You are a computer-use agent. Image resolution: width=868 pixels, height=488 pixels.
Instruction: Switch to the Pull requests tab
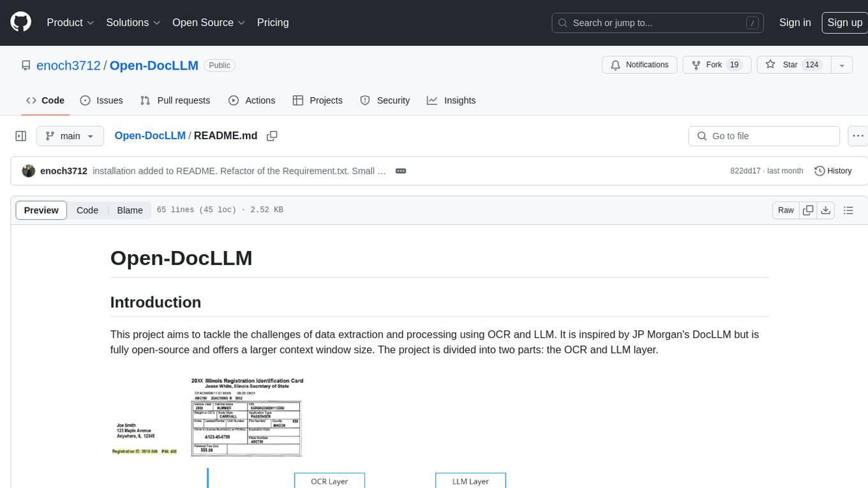pos(175,100)
